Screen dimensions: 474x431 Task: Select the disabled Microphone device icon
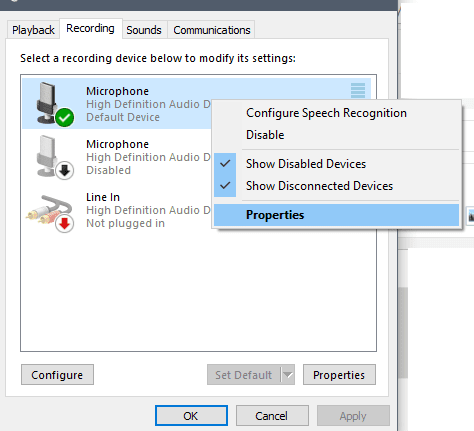52,157
